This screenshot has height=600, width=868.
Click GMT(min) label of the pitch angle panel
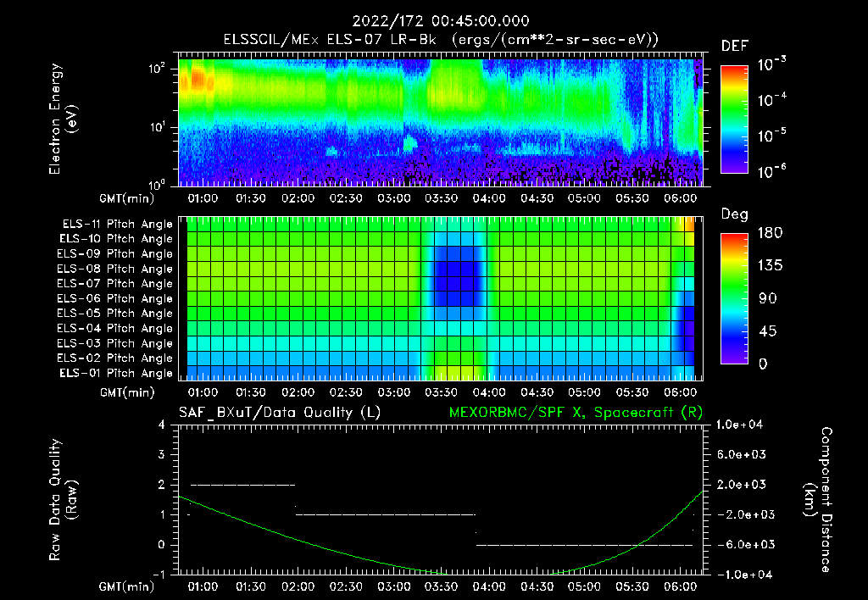[127, 392]
